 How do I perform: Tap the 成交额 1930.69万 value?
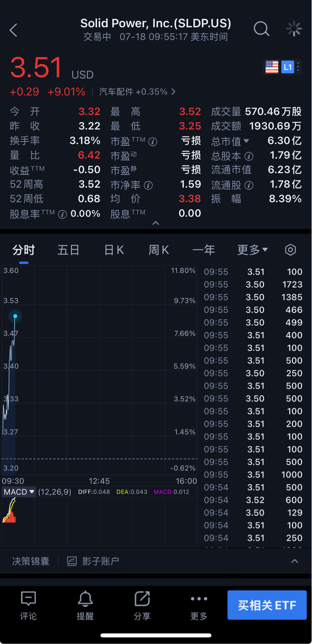tap(275, 126)
